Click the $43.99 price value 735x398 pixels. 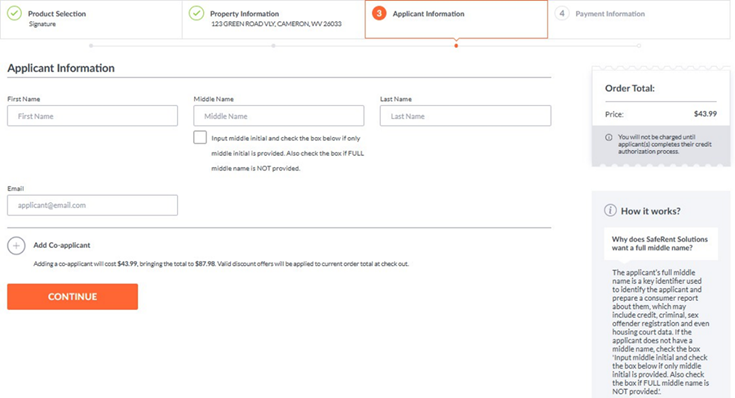click(x=705, y=114)
